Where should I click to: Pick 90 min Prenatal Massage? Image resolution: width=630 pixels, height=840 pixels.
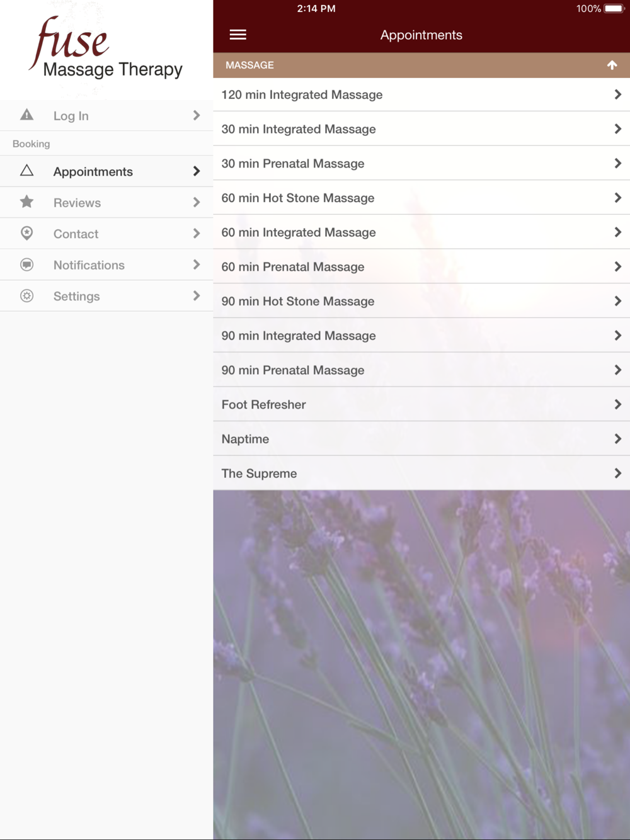coord(421,370)
